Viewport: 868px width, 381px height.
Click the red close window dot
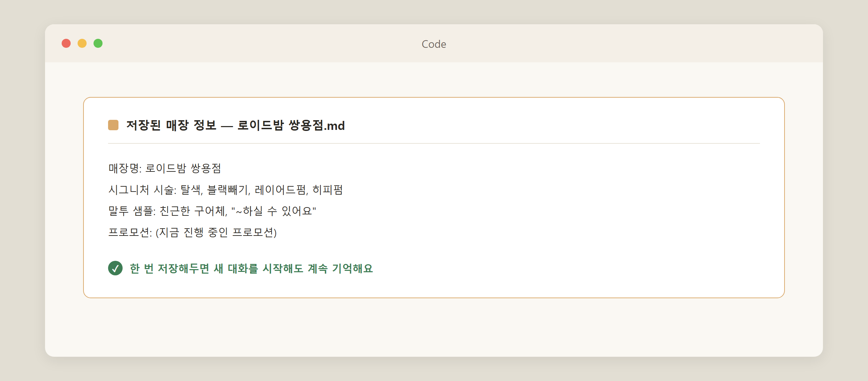[x=66, y=43]
